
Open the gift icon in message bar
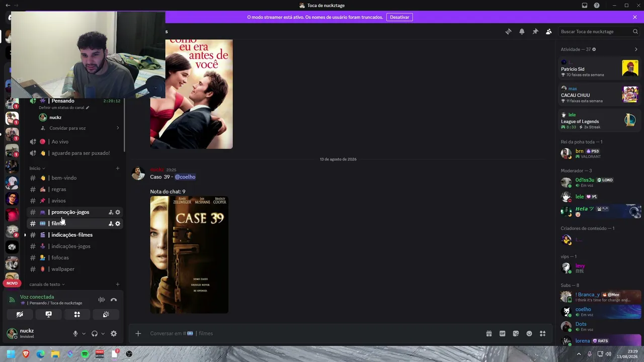pos(489,333)
